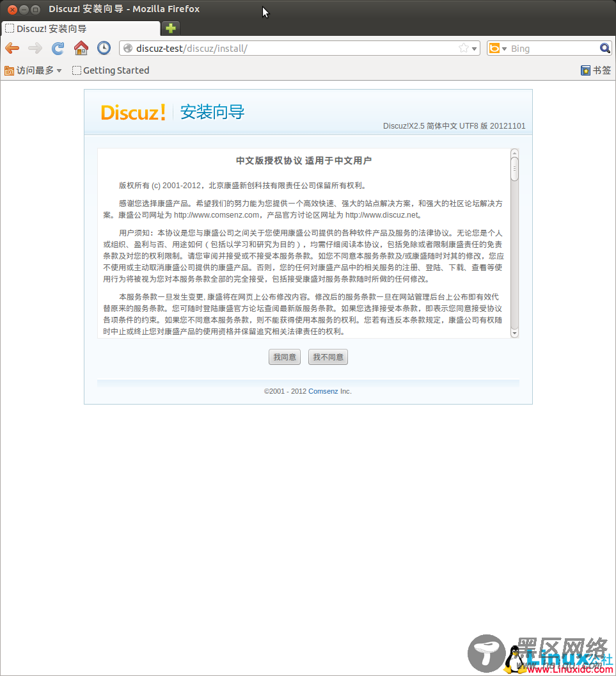Open the home page via house icon
616x676 pixels.
coord(81,48)
